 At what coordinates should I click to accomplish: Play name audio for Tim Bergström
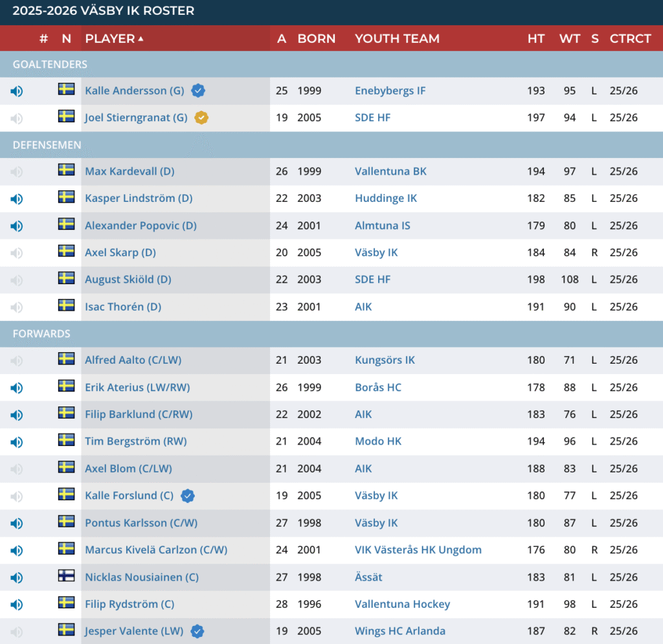click(x=16, y=442)
